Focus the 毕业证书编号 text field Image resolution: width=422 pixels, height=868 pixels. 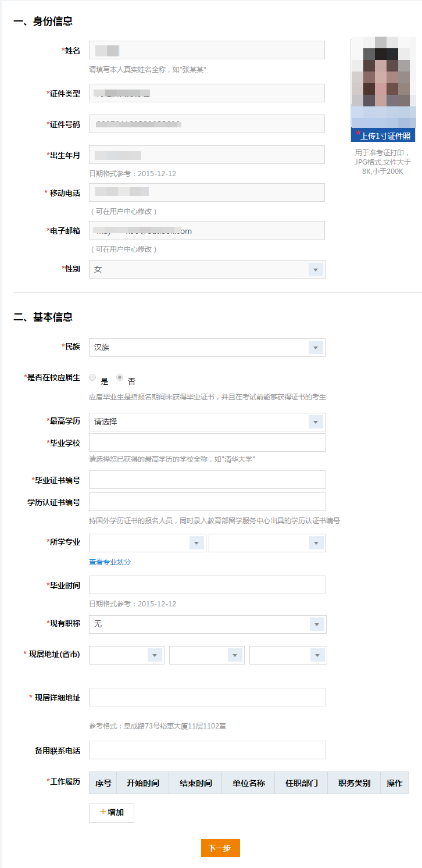tap(207, 480)
